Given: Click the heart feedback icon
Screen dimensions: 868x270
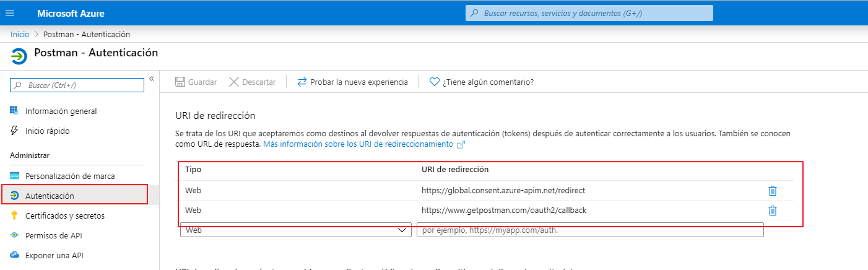Looking at the screenshot, I should 435,82.
